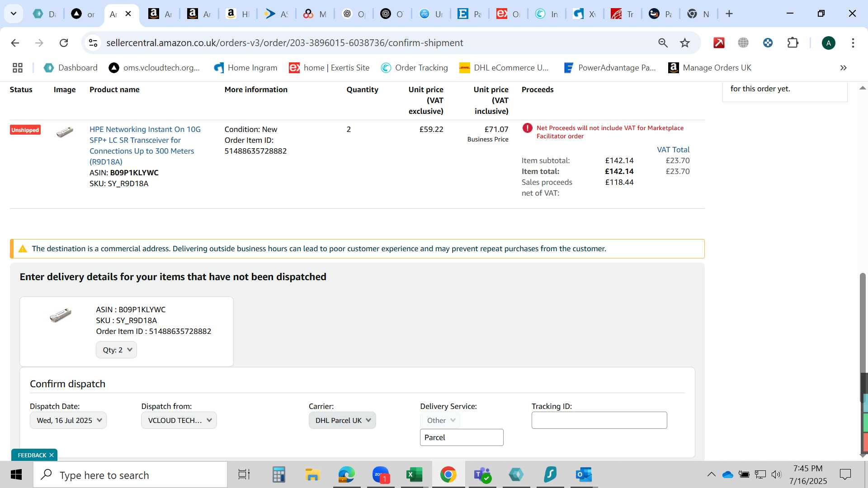Switch to the 'Tr' browser tab

(x=623, y=14)
